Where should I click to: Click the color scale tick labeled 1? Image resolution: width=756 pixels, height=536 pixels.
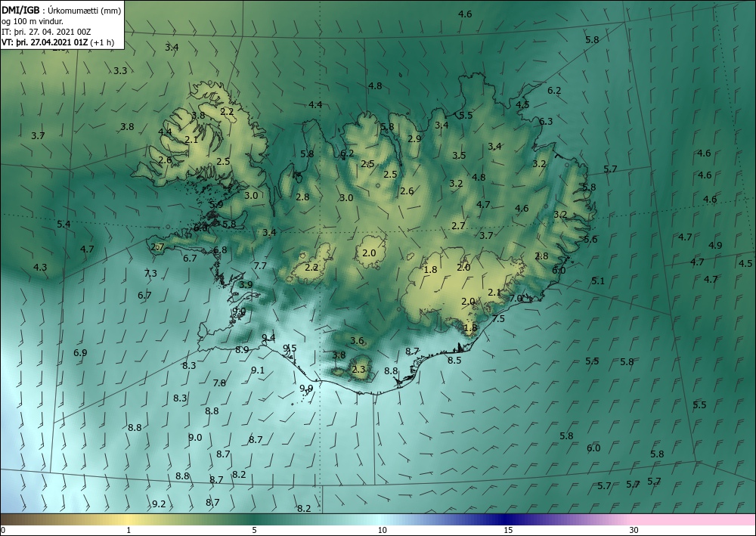click(129, 530)
